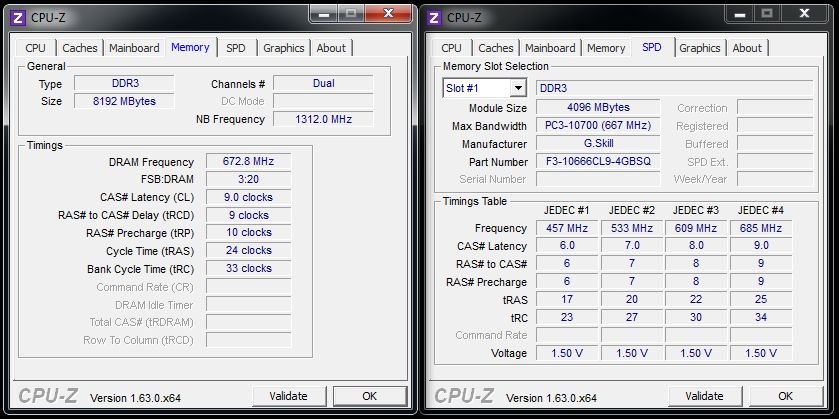Click the G.Skill manufacturer value

(598, 143)
